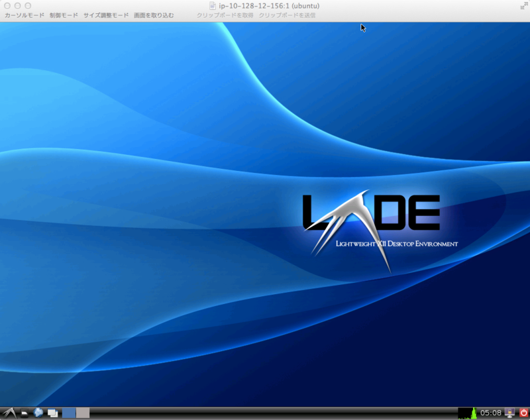The image size is (530, 420).
Task: Select 制御モード in the VNC toolbar
Action: click(64, 15)
